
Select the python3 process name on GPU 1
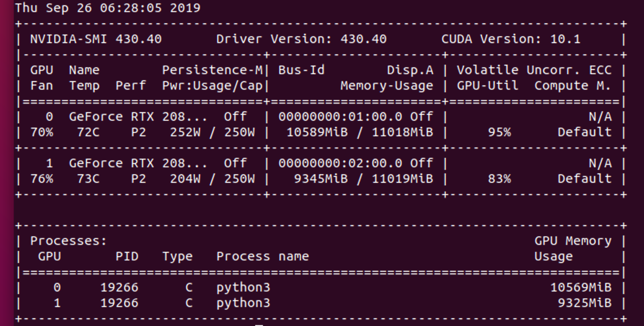[242, 303]
